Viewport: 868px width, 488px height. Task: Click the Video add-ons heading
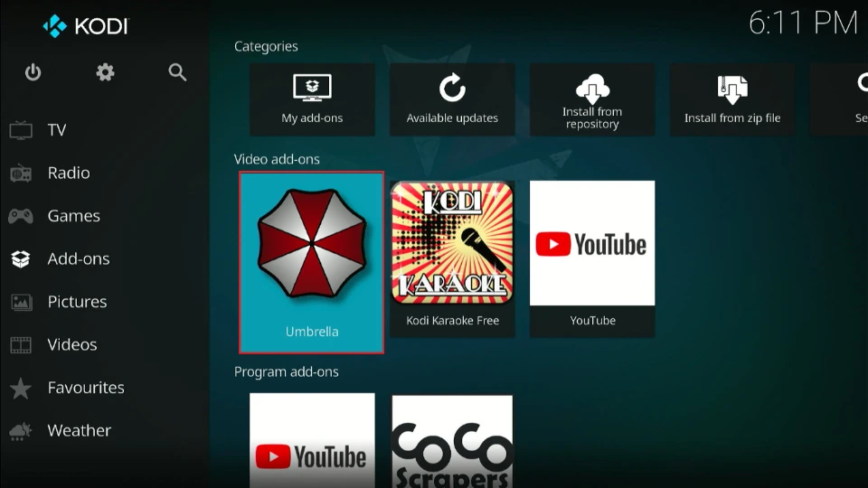[277, 159]
